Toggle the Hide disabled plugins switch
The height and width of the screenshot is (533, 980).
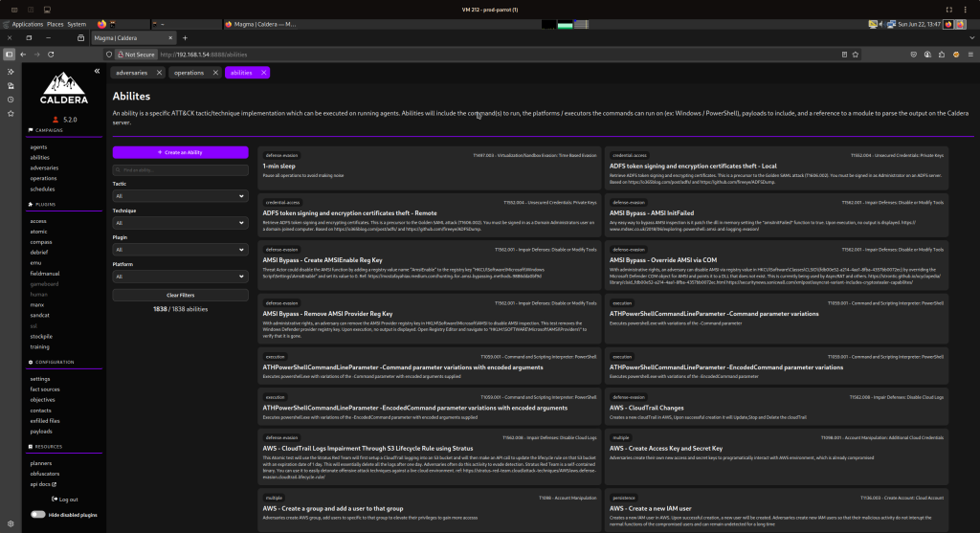pyautogui.click(x=38, y=515)
